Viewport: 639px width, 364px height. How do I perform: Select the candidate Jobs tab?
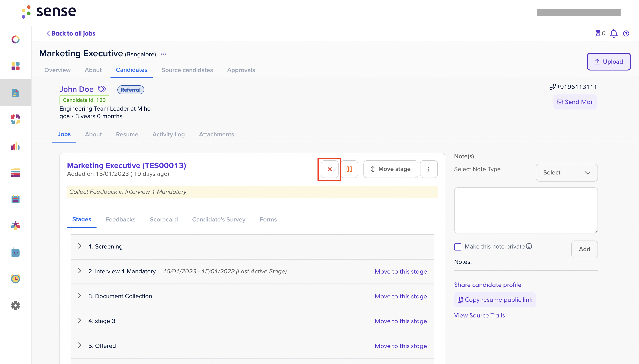coord(64,134)
